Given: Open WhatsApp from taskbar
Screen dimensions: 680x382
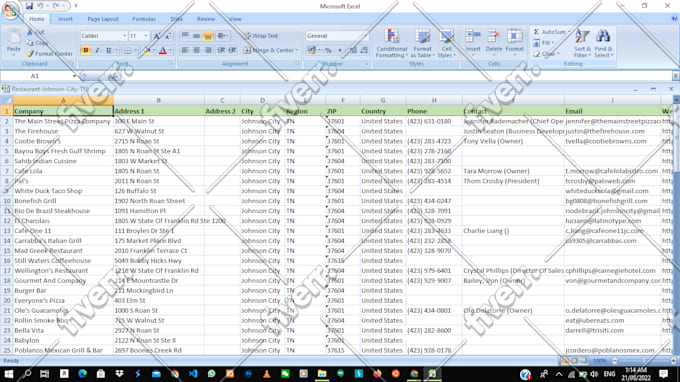Looking at the screenshot, I should pos(211,374).
